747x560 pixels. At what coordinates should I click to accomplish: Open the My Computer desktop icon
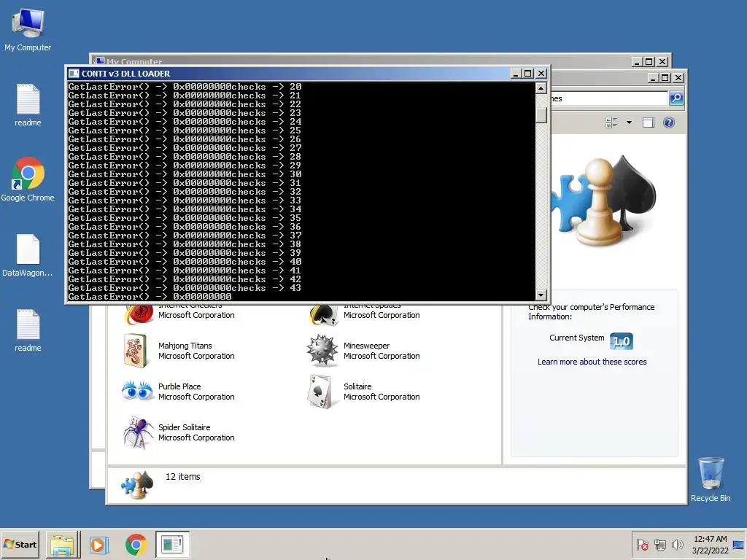click(x=28, y=29)
